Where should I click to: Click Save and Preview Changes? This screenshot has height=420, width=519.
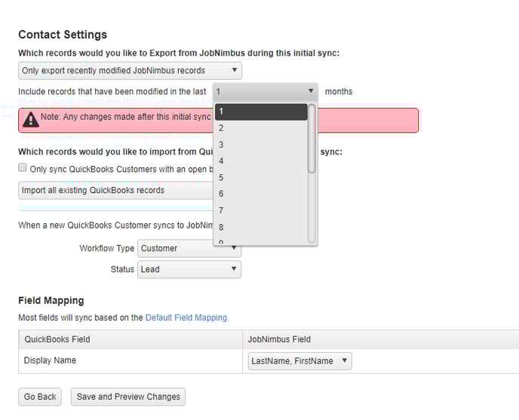128,397
